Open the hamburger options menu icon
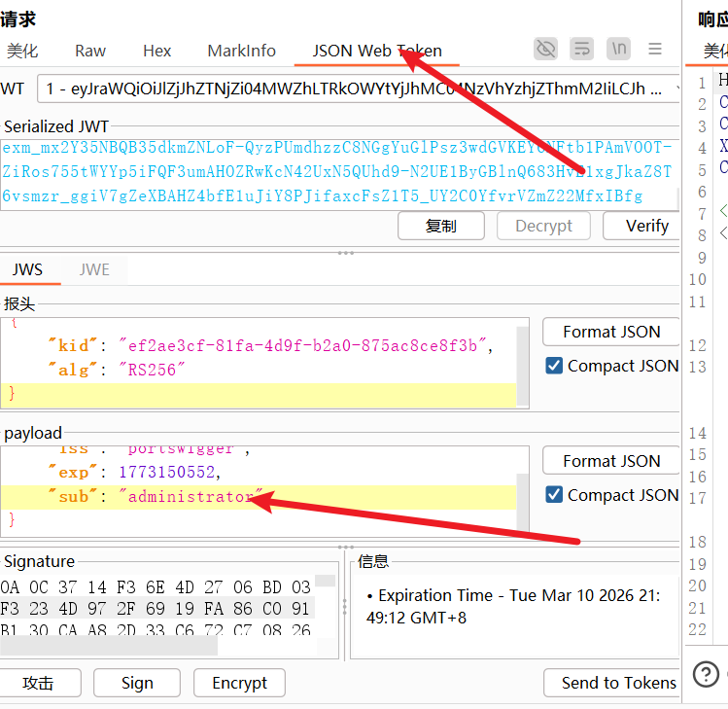 click(655, 49)
